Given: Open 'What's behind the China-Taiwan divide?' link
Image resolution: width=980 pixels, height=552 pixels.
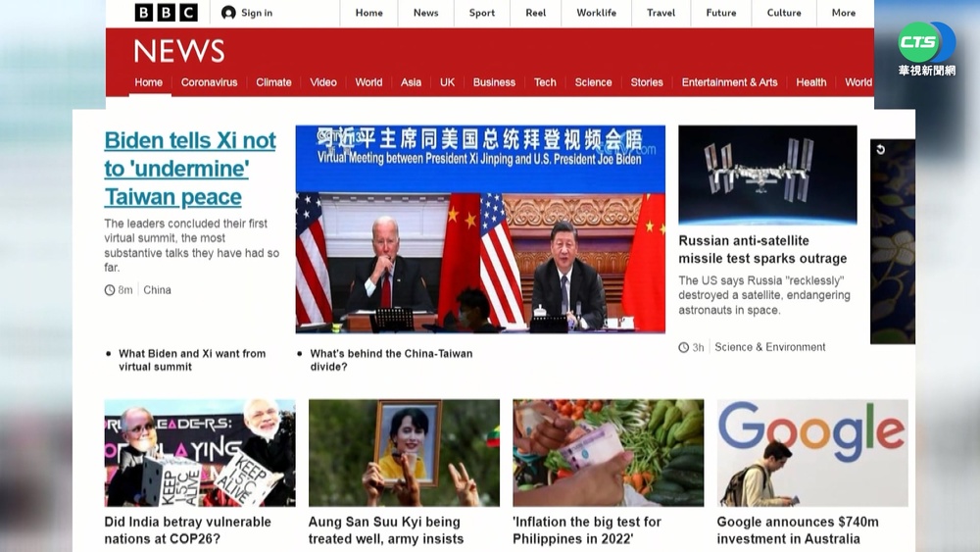Looking at the screenshot, I should [391, 360].
